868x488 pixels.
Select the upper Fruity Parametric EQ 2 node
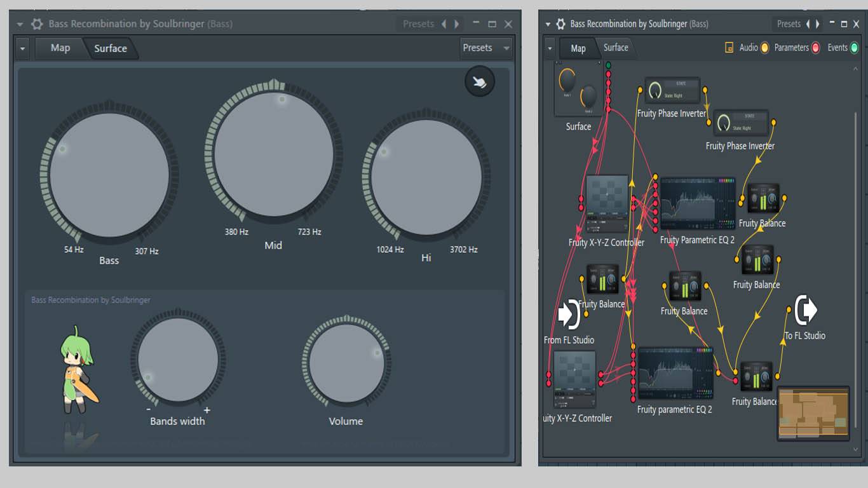(x=698, y=203)
